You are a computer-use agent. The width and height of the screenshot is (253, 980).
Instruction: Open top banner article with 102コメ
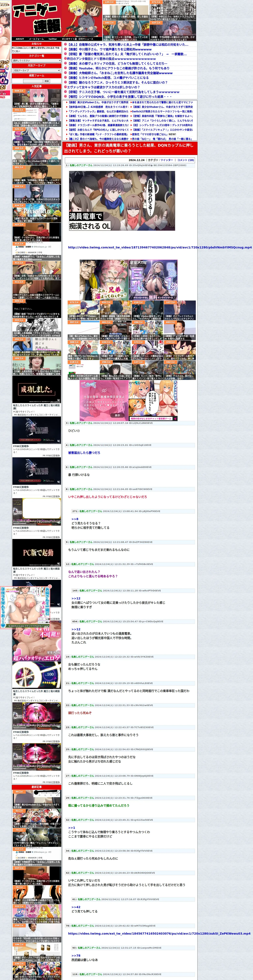(126, 31)
